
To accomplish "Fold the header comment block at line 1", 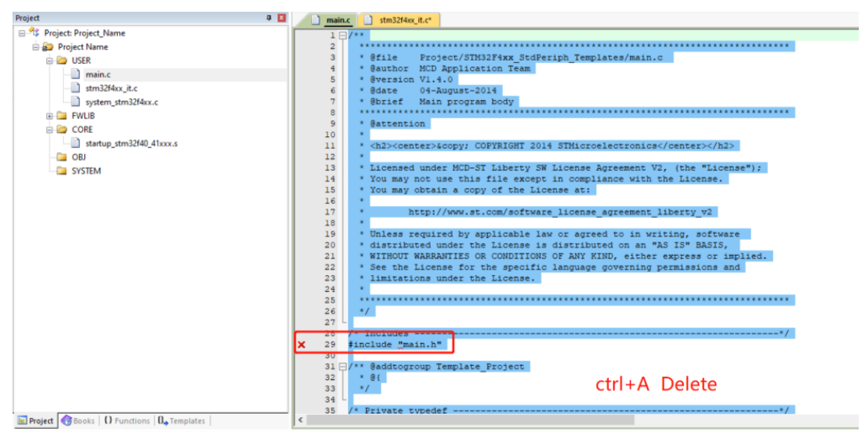I will click(342, 35).
